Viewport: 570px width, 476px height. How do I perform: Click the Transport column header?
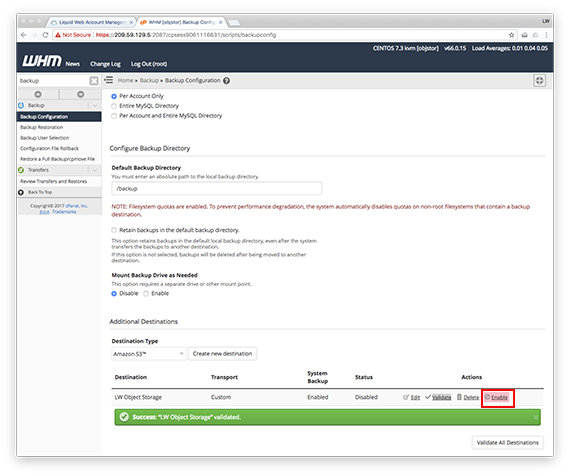click(x=224, y=377)
